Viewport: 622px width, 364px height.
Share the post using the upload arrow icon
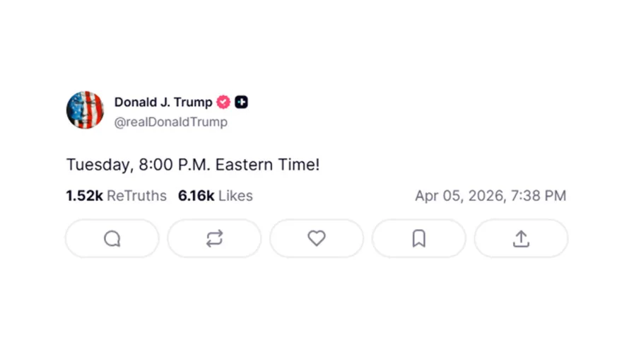click(x=521, y=239)
